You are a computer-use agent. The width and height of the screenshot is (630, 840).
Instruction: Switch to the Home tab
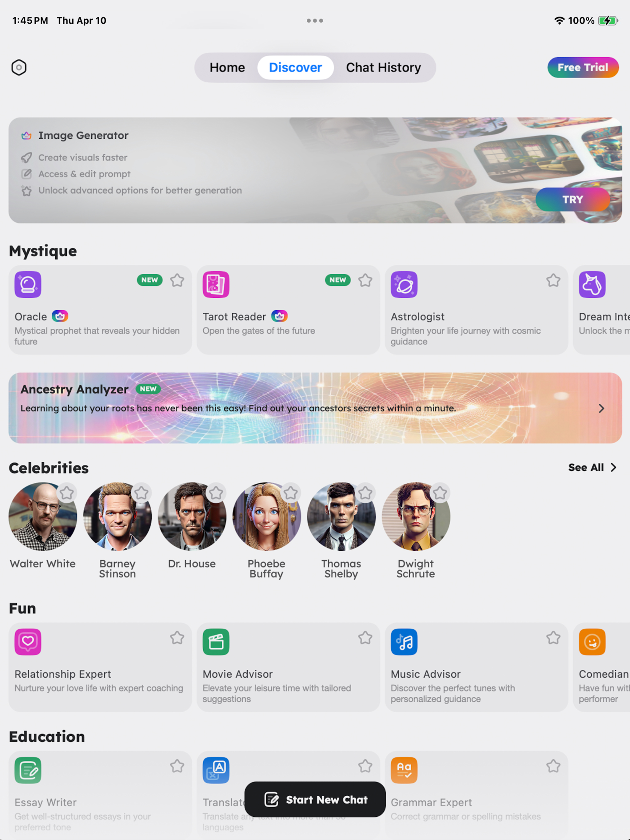click(227, 68)
